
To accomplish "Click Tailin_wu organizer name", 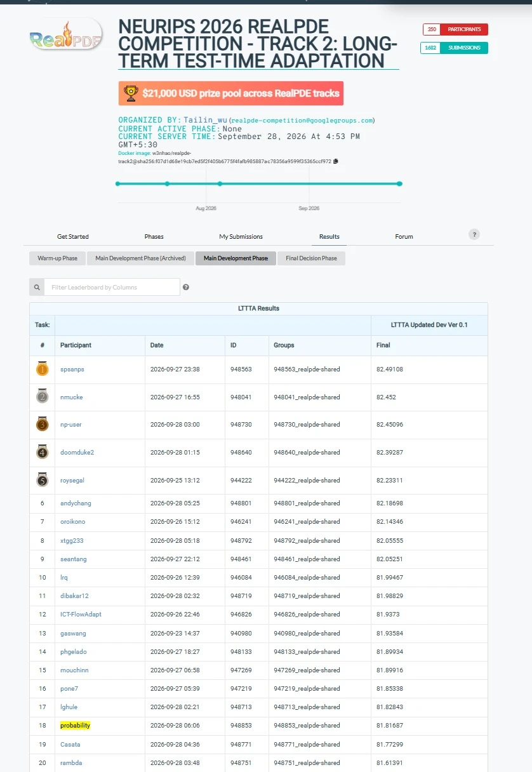I will tap(206, 120).
